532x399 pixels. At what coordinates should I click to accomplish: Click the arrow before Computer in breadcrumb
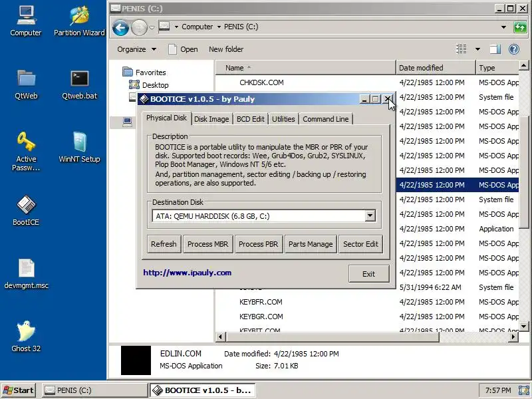coord(176,27)
